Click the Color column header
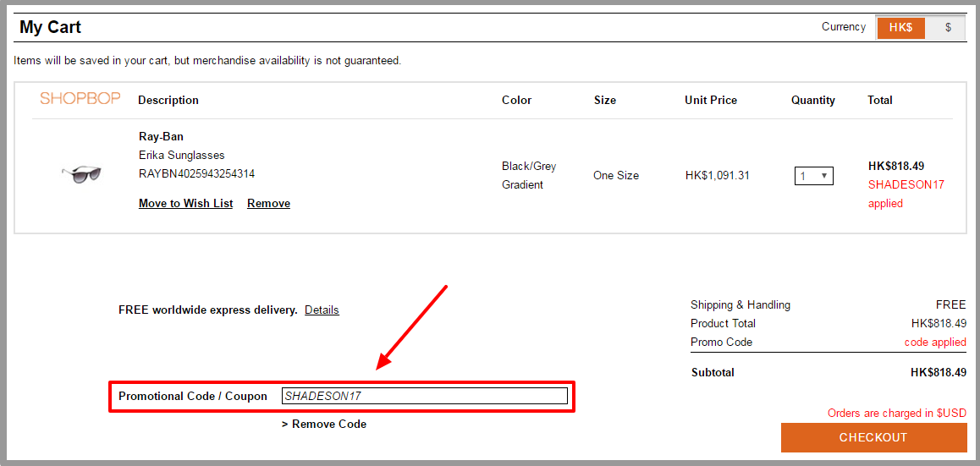 click(x=516, y=100)
